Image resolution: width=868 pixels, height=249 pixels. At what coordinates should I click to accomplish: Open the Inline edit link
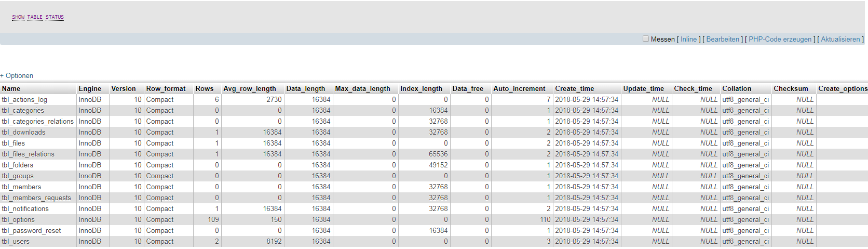(689, 39)
